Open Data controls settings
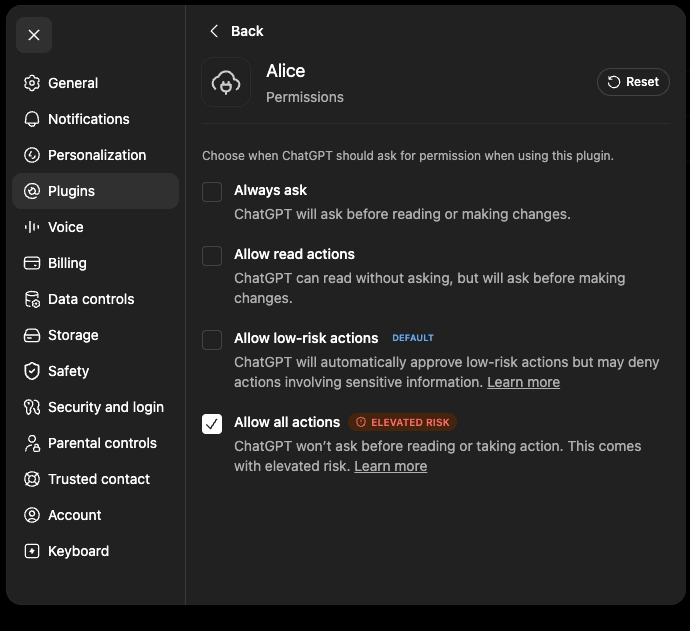Image resolution: width=690 pixels, height=631 pixels. pyautogui.click(x=95, y=299)
